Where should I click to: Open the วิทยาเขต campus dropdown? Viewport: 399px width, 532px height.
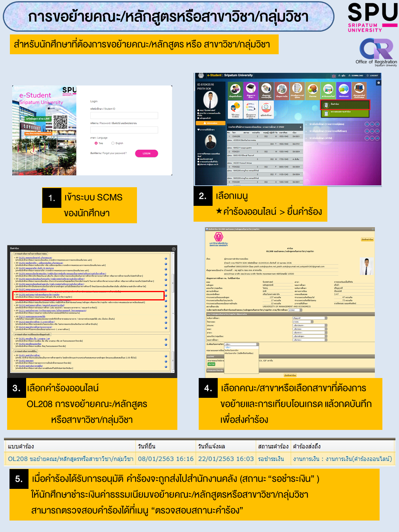303,322
